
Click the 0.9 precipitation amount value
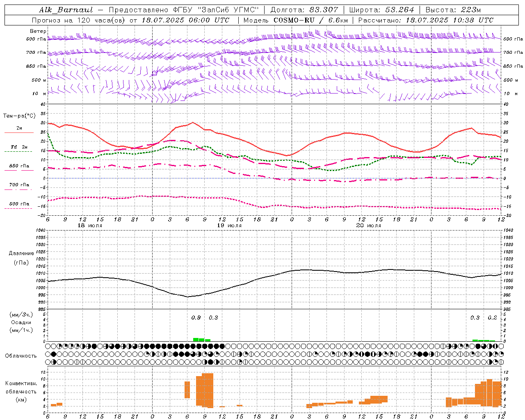point(196,318)
